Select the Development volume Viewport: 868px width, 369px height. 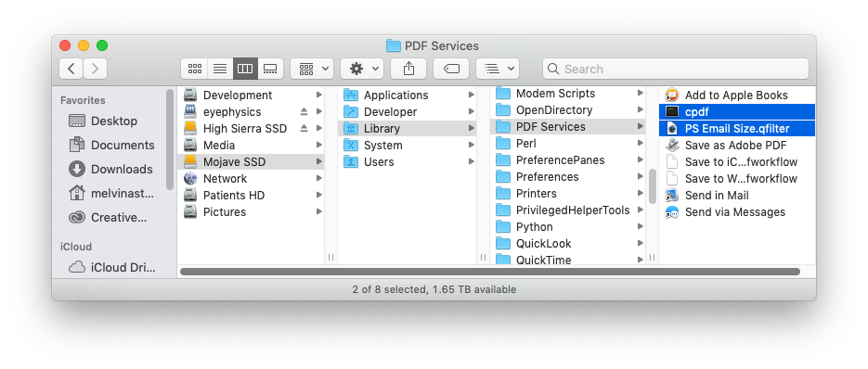click(x=238, y=95)
